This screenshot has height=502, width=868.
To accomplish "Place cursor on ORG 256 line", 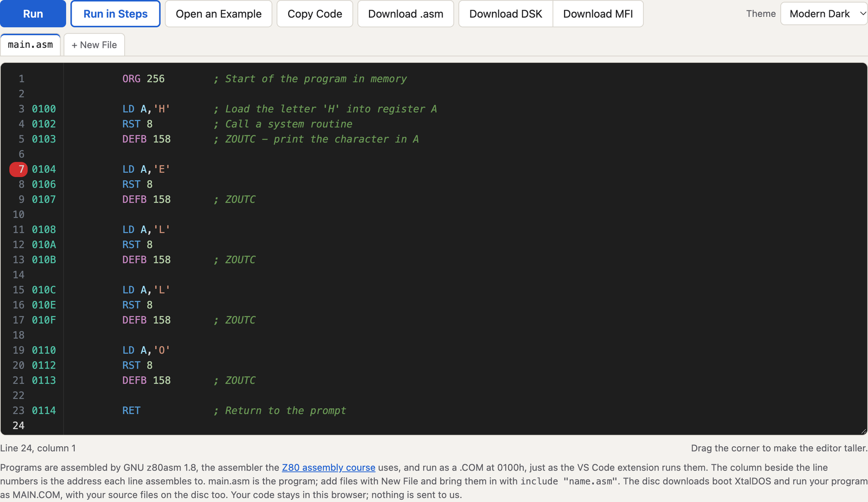I will point(143,79).
